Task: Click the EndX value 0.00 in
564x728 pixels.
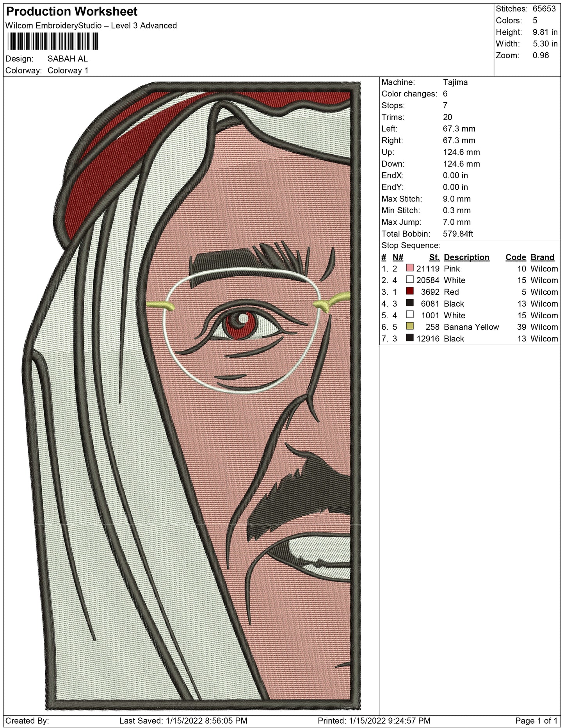Action: (x=455, y=175)
